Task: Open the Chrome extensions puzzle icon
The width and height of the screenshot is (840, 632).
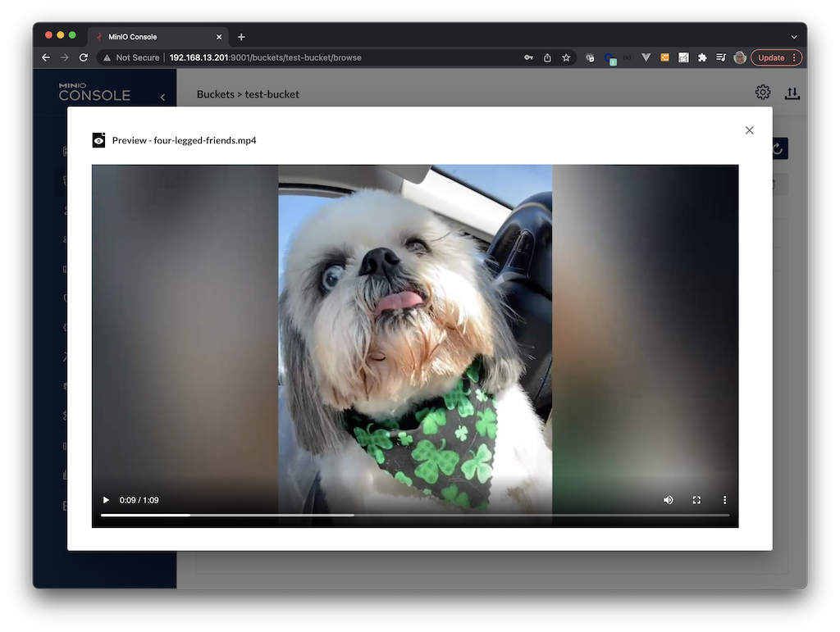Action: tap(702, 58)
